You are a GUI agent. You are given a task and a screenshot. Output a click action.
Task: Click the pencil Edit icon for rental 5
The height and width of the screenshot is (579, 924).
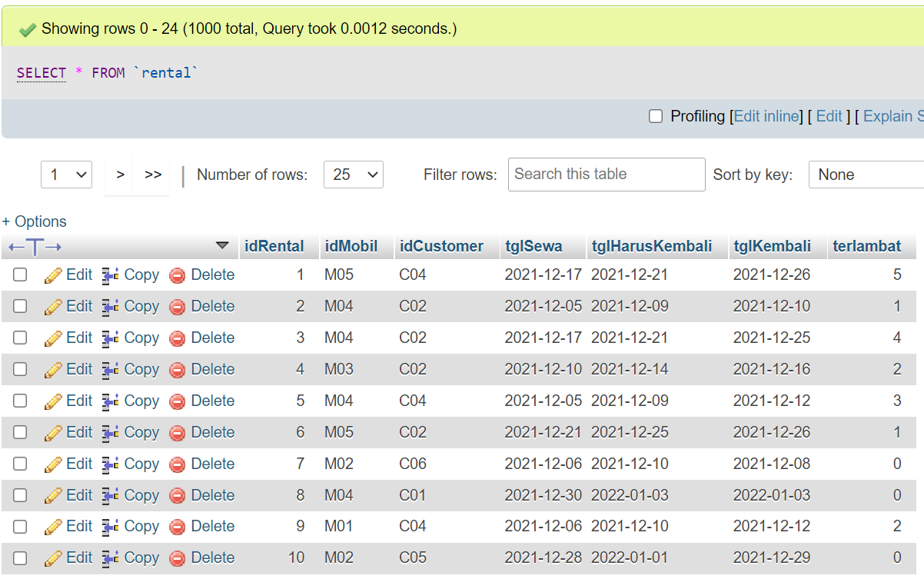tap(53, 401)
